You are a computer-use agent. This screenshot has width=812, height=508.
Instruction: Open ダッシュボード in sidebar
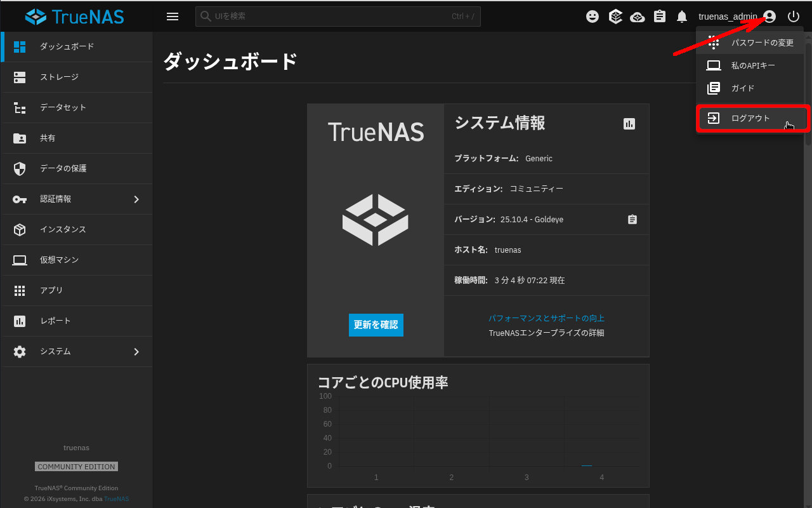77,46
